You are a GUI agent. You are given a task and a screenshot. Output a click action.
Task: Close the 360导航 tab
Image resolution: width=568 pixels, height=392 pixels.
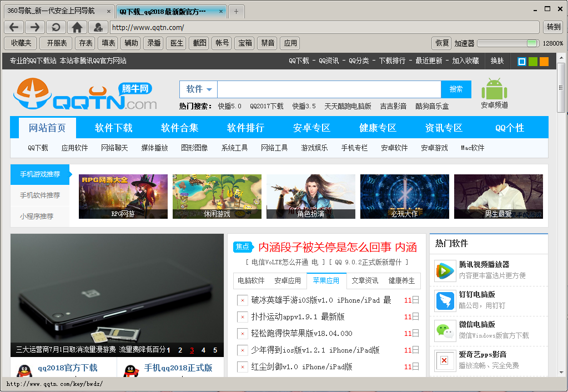point(108,11)
